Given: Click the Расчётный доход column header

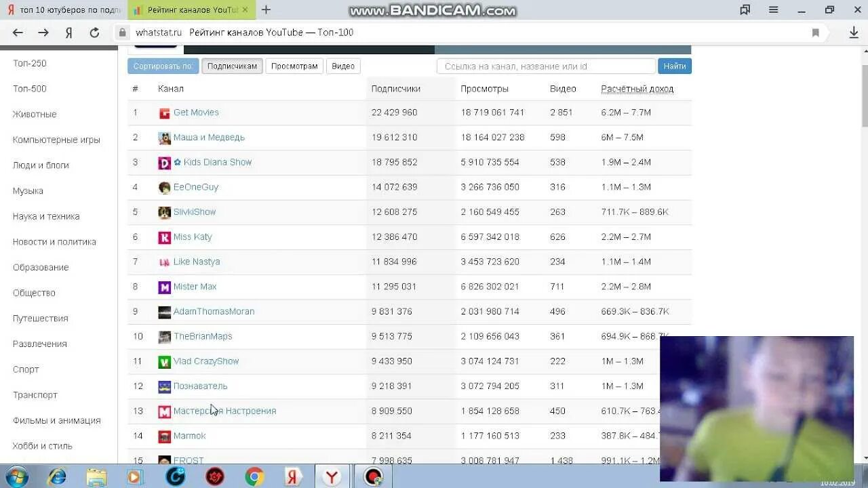Looking at the screenshot, I should pos(637,89).
